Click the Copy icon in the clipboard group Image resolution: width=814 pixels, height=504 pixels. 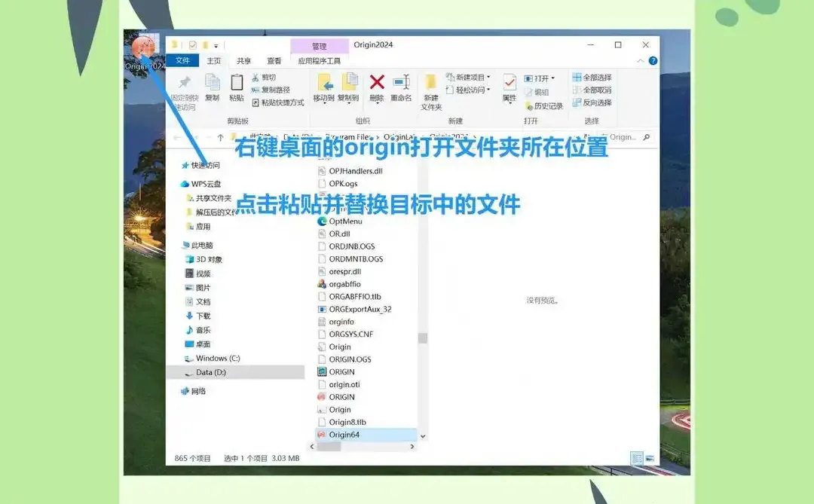tap(212, 81)
